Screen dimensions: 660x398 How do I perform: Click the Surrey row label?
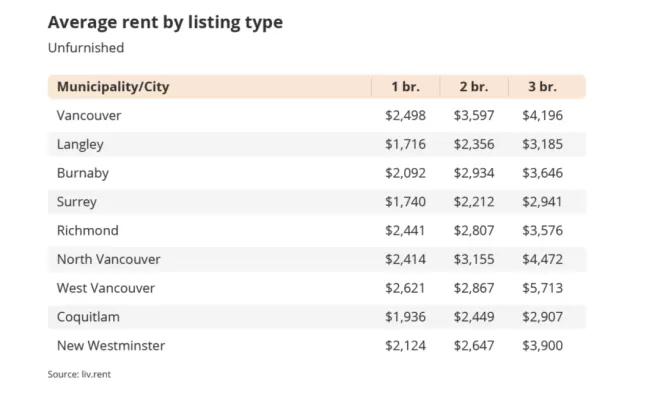point(77,202)
